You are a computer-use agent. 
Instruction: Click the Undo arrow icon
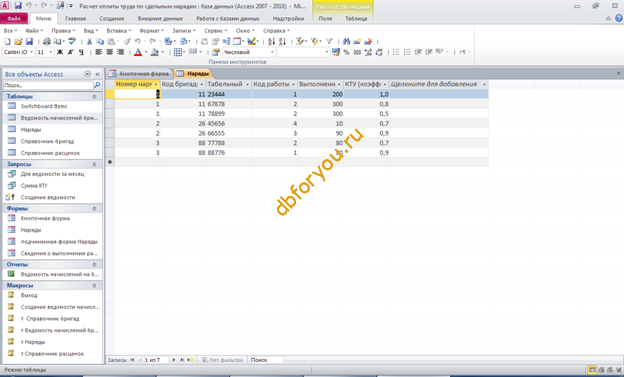[137, 41]
